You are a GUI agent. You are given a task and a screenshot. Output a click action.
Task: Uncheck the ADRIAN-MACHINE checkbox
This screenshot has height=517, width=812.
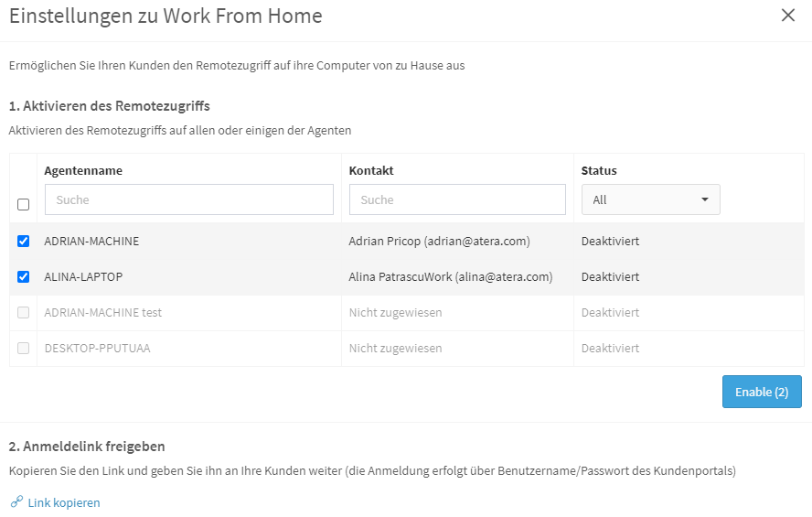click(x=23, y=242)
